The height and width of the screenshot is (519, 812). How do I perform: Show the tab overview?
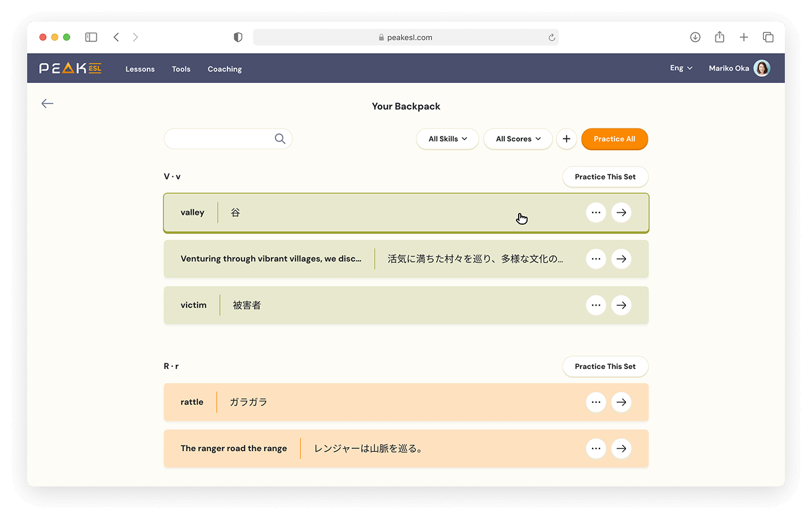(768, 37)
